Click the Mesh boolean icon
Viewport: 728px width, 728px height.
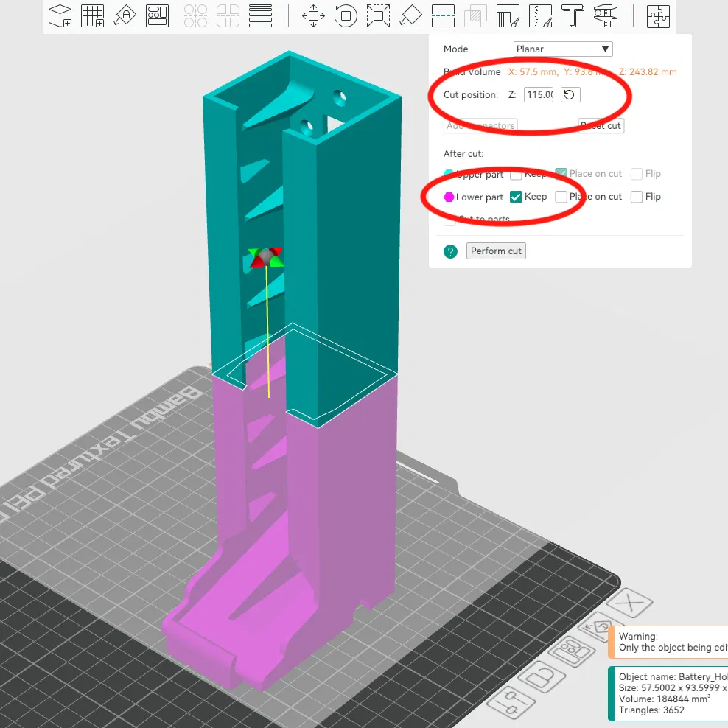475,16
